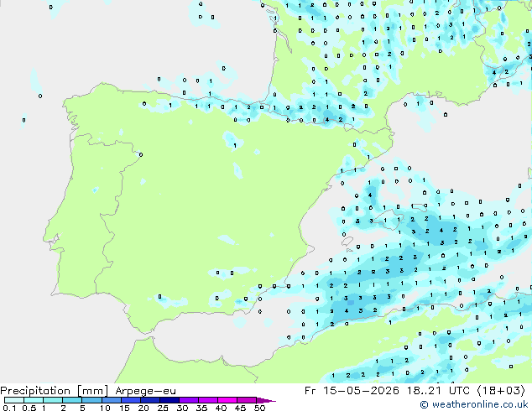Click the 30–35 mm purple legend swatch
The height and width of the screenshot is (411, 532).
[x=189, y=400]
